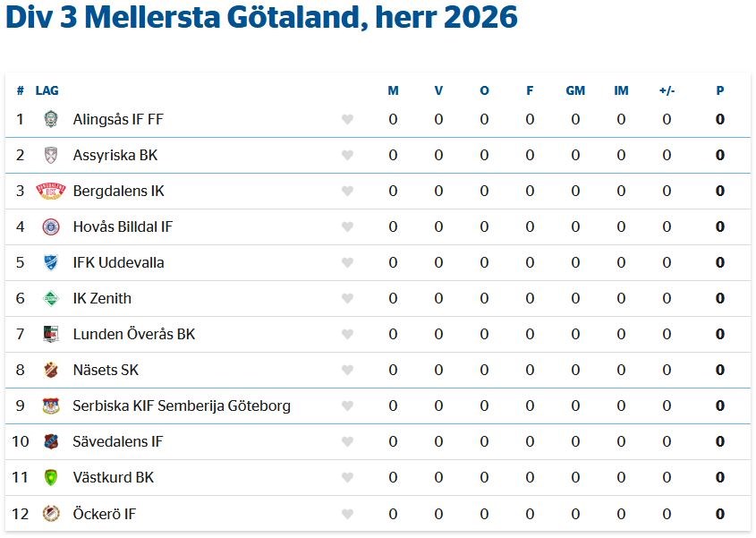Click the Alingsås IF FF club crest
This screenshot has height=538, width=756.
[x=51, y=119]
